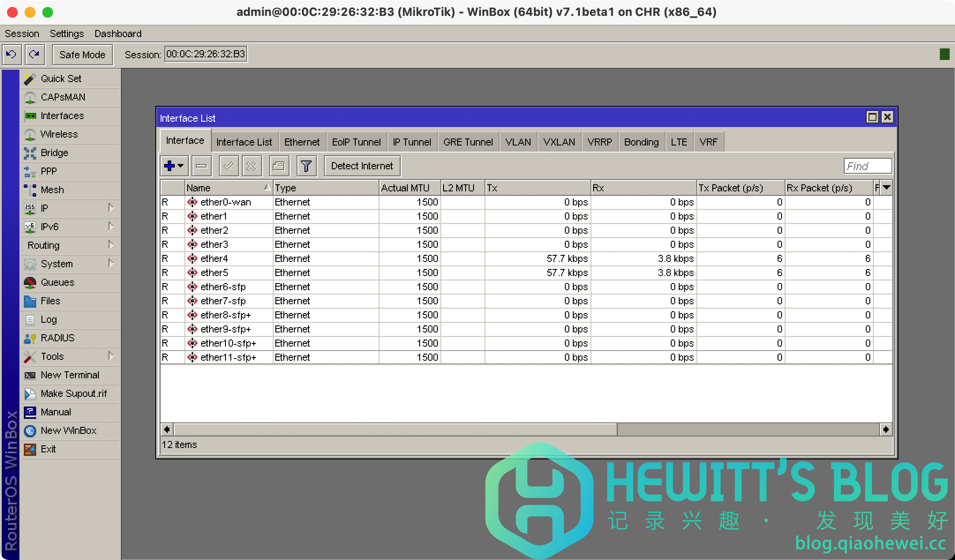The image size is (955, 560).
Task: Open the add interface plus dropdown
Action: [174, 166]
